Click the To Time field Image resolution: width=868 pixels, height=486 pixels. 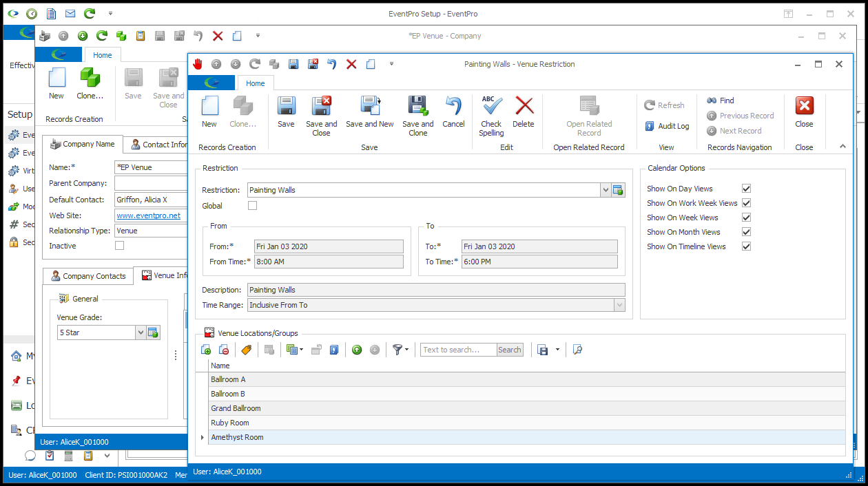point(539,262)
